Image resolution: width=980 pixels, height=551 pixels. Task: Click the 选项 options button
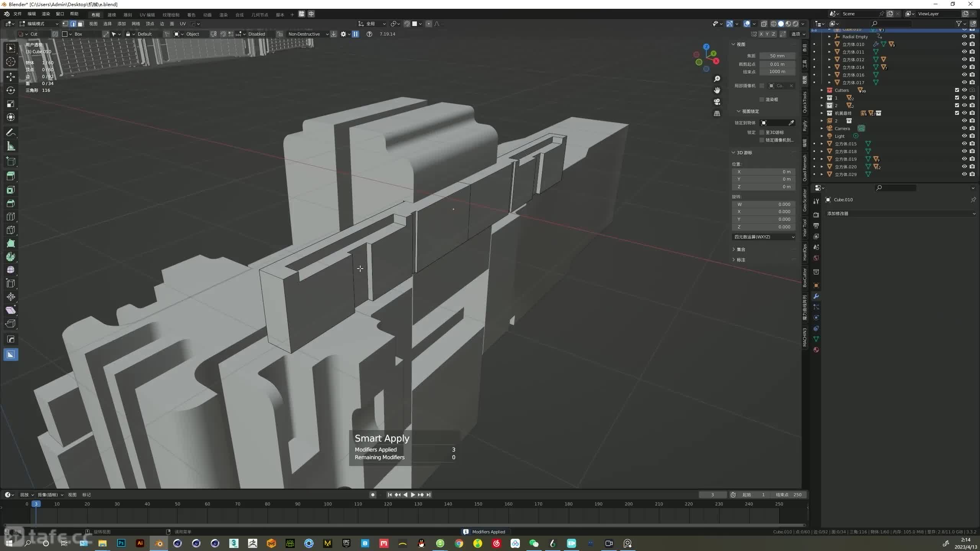pyautogui.click(x=798, y=34)
